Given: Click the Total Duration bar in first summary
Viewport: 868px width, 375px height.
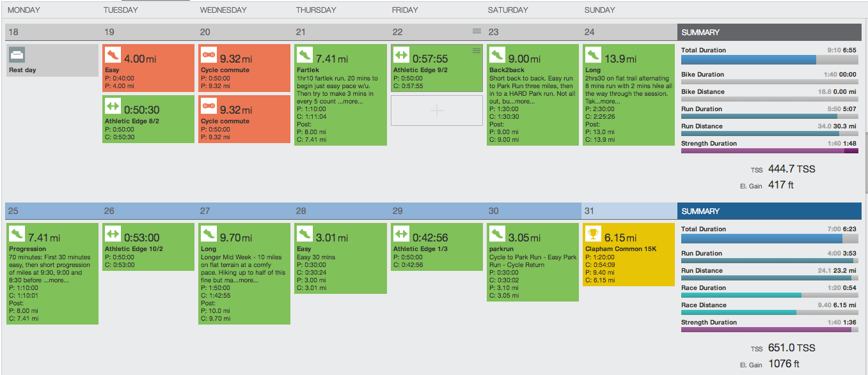Looking at the screenshot, I should [x=769, y=59].
